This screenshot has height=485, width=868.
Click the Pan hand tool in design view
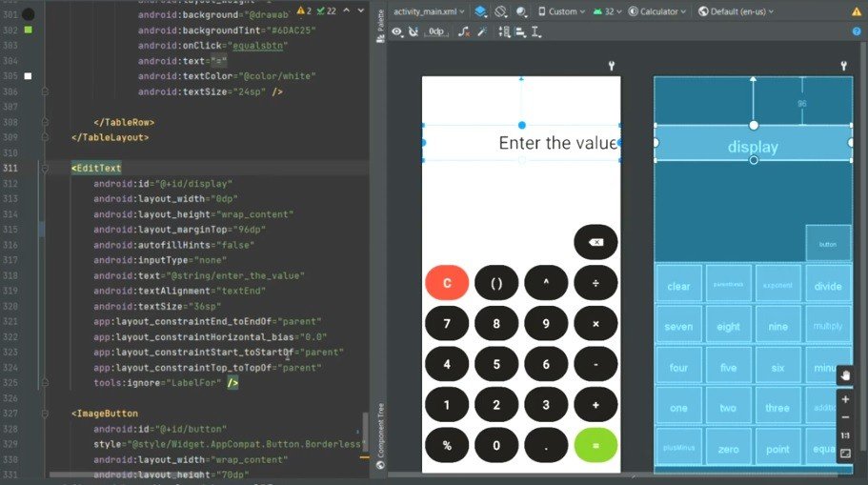pos(844,375)
